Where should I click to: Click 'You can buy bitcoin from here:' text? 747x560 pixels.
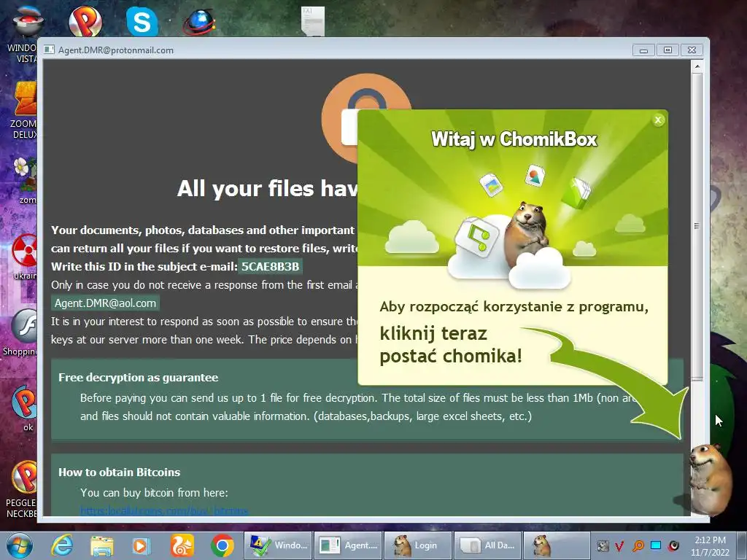tap(154, 493)
